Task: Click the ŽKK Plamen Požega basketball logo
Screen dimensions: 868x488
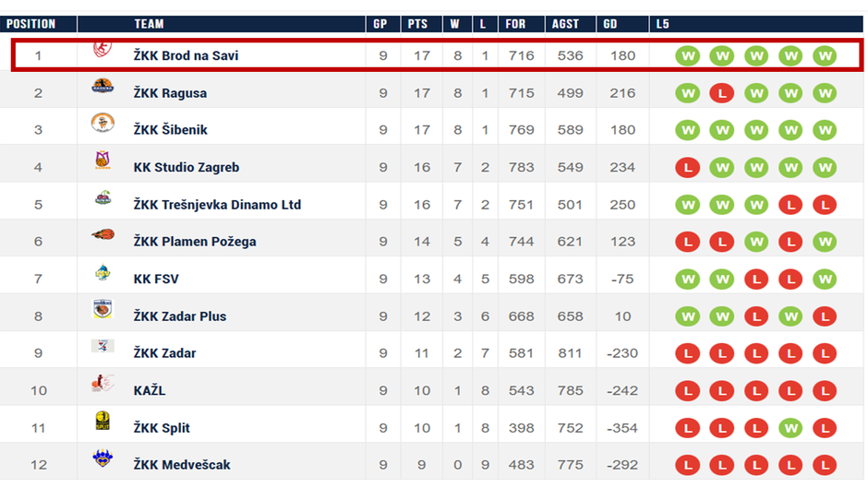Action: coord(102,235)
